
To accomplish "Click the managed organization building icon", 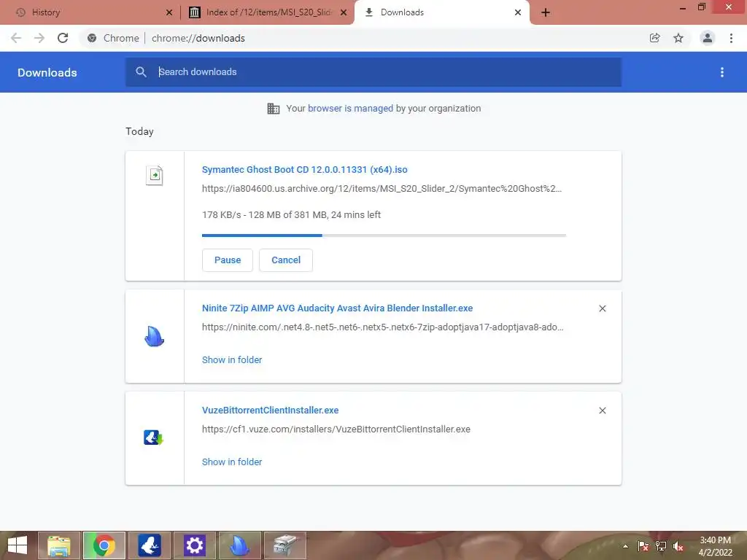I will tap(274, 109).
